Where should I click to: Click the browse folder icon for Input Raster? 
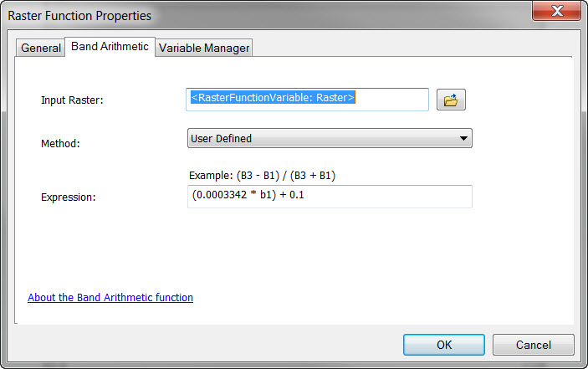[451, 100]
